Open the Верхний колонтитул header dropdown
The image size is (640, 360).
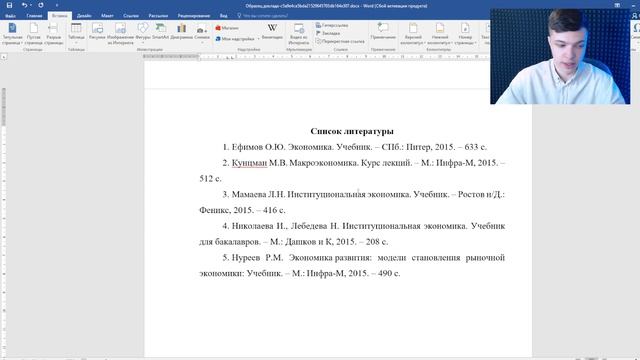point(413,34)
